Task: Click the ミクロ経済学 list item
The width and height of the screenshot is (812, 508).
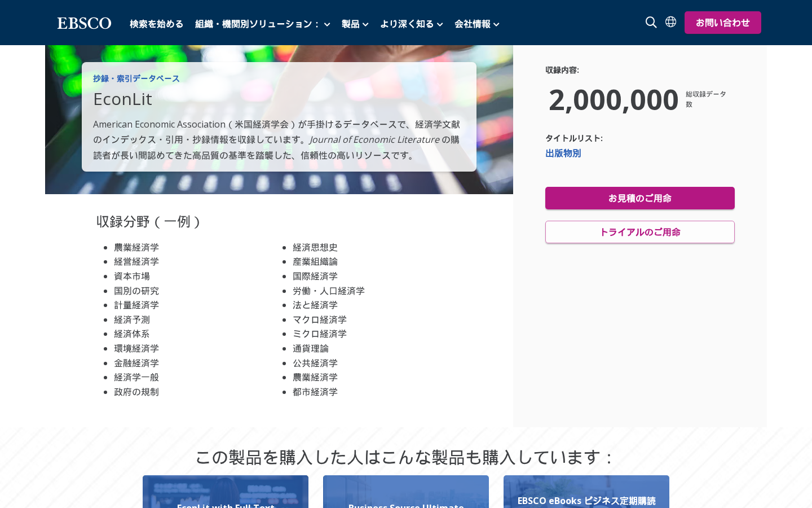Action: tap(320, 334)
